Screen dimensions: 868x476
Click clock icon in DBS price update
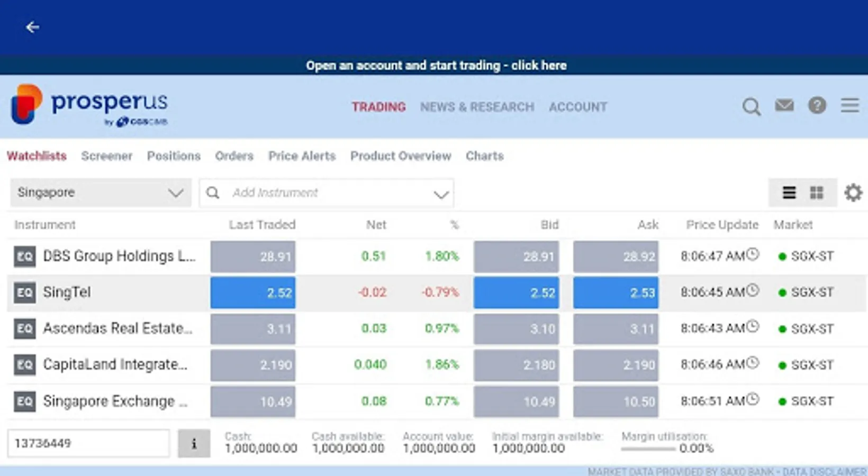coord(753,254)
